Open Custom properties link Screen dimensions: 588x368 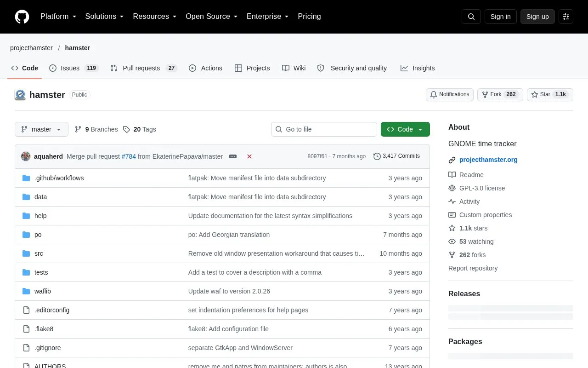point(486,215)
